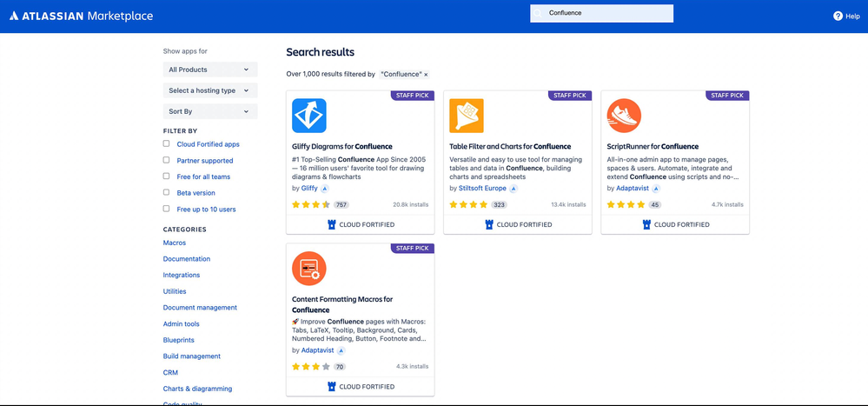
Task: Open the Admin tools category
Action: (x=181, y=323)
